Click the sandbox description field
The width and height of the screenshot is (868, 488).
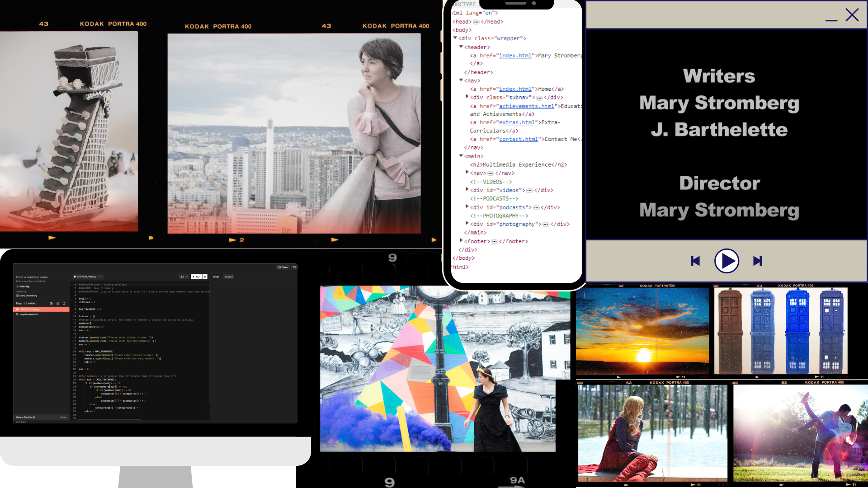[31, 281]
